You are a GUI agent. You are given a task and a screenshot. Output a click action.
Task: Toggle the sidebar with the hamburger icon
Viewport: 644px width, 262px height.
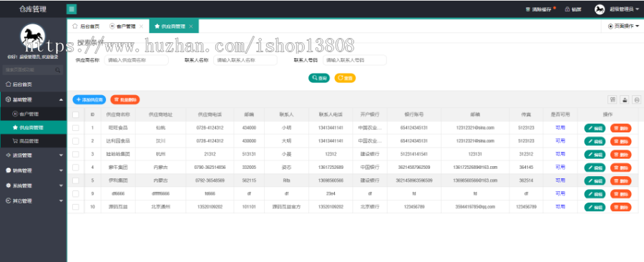72,9
